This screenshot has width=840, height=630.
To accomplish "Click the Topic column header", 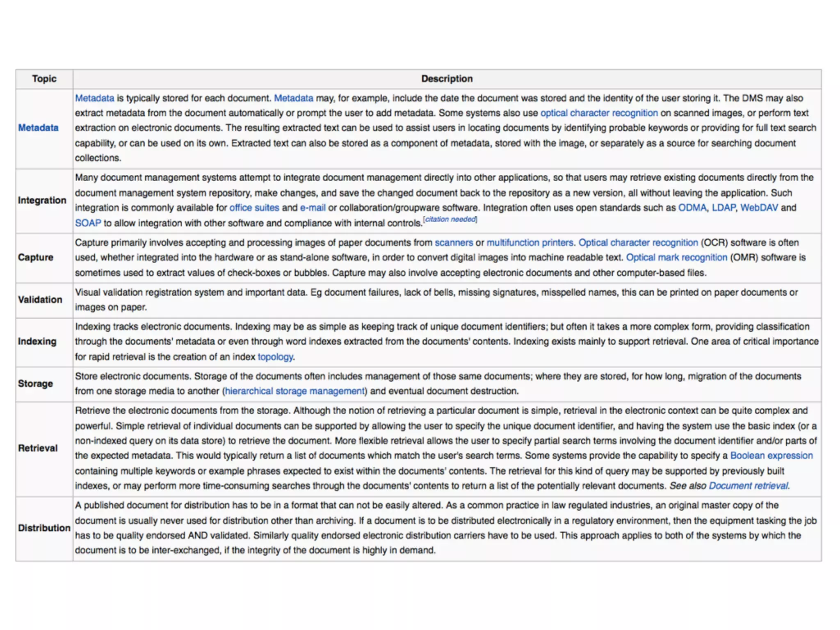I will tap(44, 79).
